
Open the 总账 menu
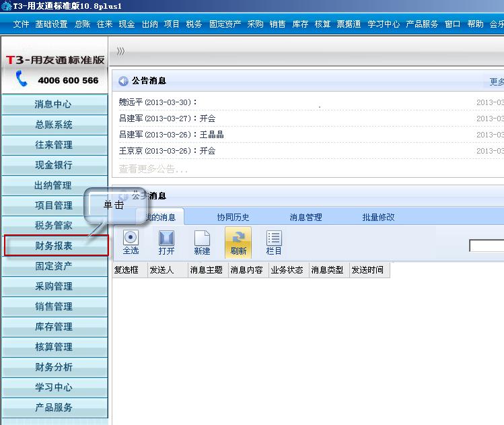83,24
